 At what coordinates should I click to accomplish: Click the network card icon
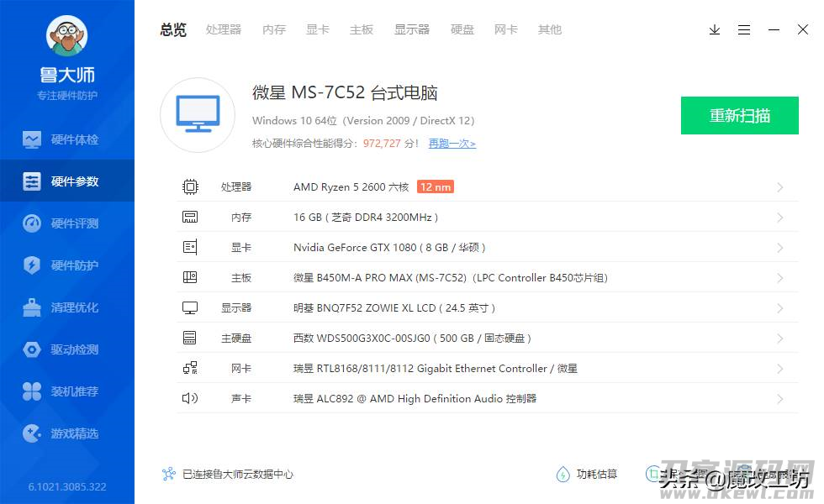pyautogui.click(x=190, y=368)
